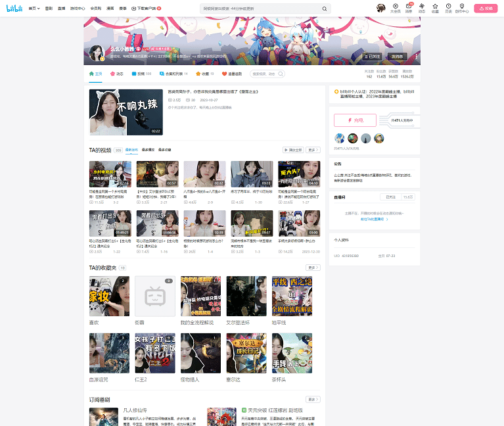
Task: Click 更多 next to TA的收藏夹
Action: click(313, 268)
